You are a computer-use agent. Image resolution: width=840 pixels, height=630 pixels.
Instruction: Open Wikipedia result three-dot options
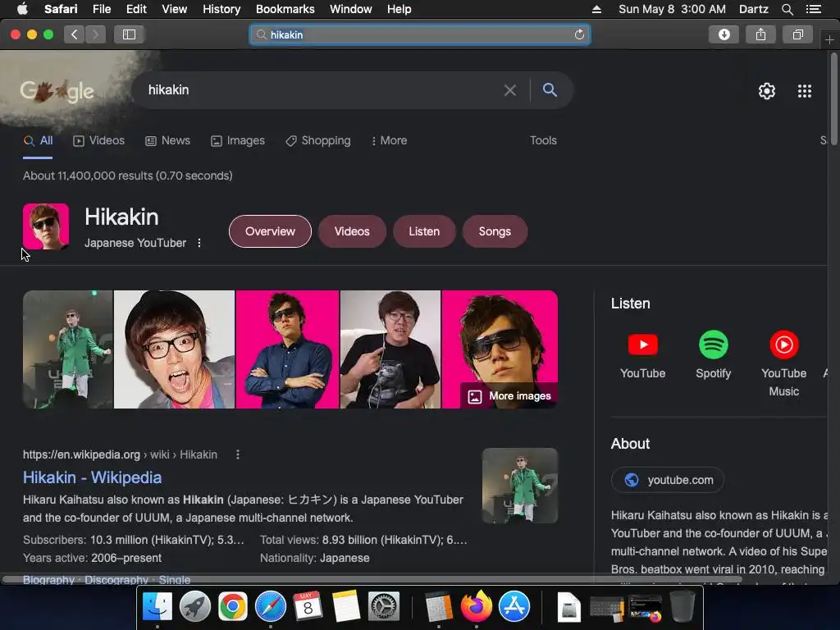coord(238,454)
